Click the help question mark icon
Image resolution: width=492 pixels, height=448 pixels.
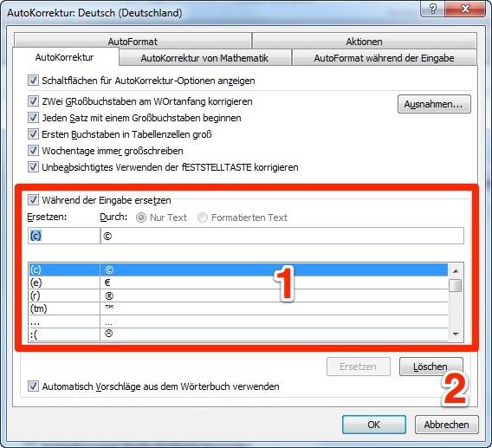point(433,9)
